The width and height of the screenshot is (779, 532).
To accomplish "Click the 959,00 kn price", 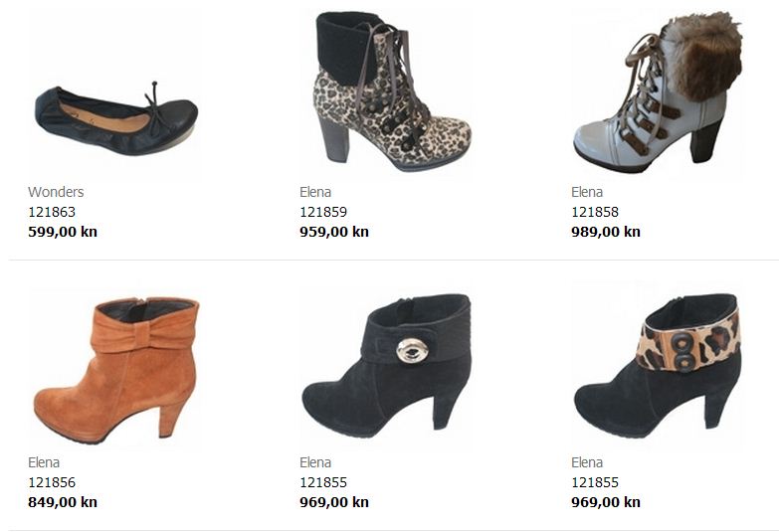I will [334, 232].
